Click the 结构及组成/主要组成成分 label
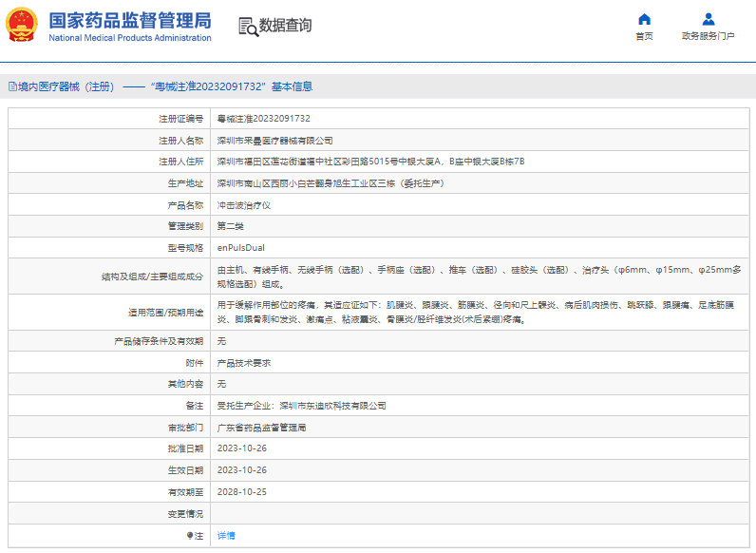Viewport: 756px width, 553px height. click(152, 277)
